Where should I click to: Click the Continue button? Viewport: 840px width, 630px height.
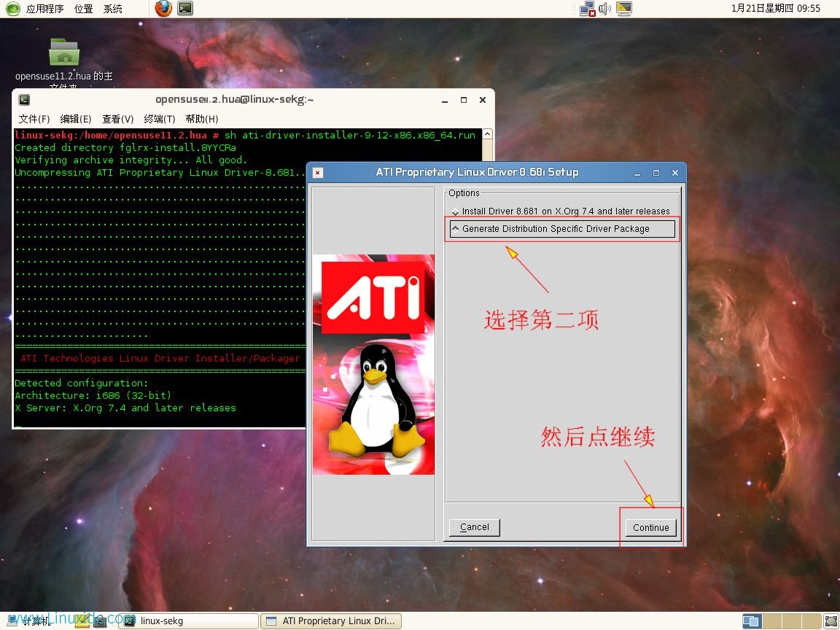(x=651, y=528)
